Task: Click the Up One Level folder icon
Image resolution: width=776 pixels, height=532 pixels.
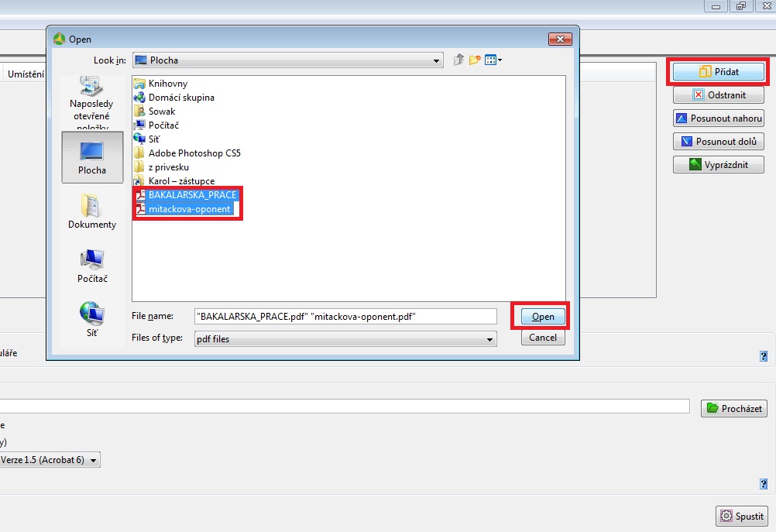Action: pos(458,60)
